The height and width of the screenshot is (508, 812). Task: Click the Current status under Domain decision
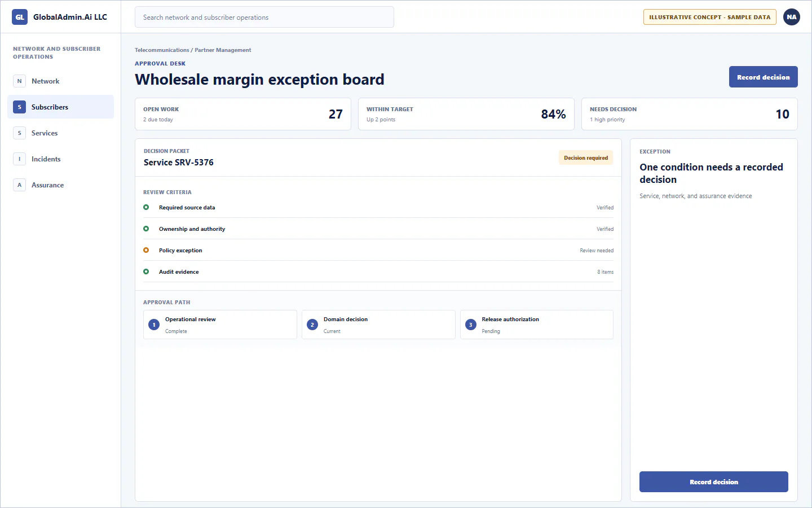[x=332, y=331]
